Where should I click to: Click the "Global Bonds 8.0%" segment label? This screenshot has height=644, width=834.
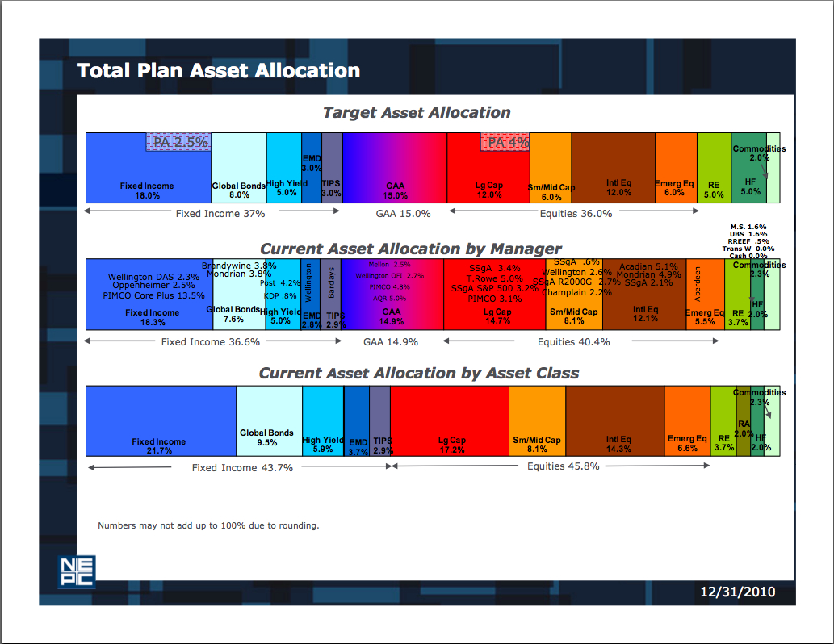pos(239,190)
